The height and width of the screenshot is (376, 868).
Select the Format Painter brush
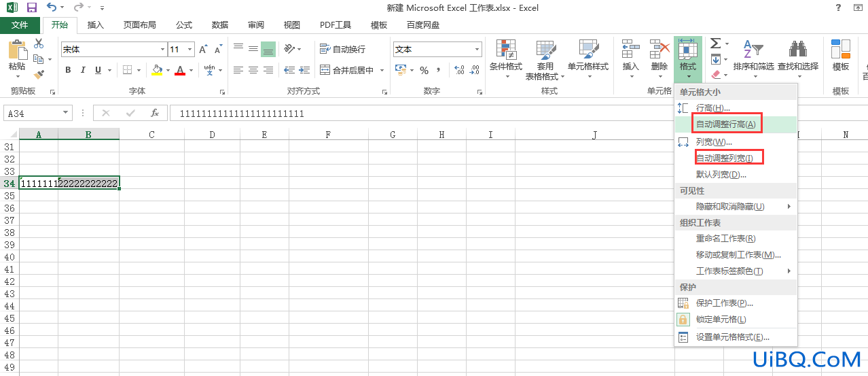click(x=39, y=74)
